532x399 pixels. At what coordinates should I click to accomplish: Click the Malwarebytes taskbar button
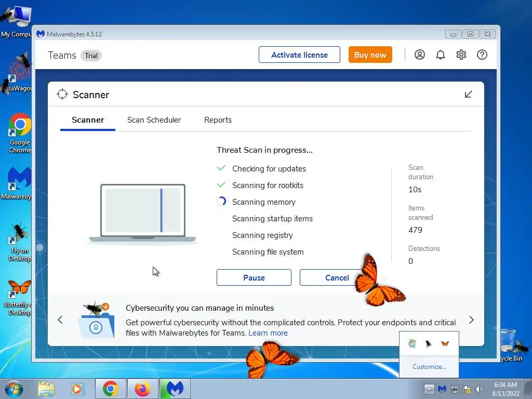click(x=175, y=389)
